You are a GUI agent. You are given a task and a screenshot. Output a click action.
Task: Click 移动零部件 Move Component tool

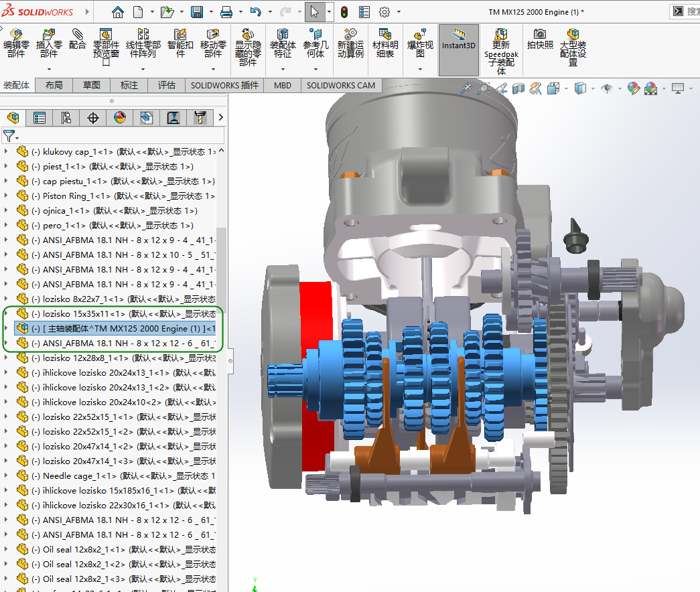pos(213,44)
